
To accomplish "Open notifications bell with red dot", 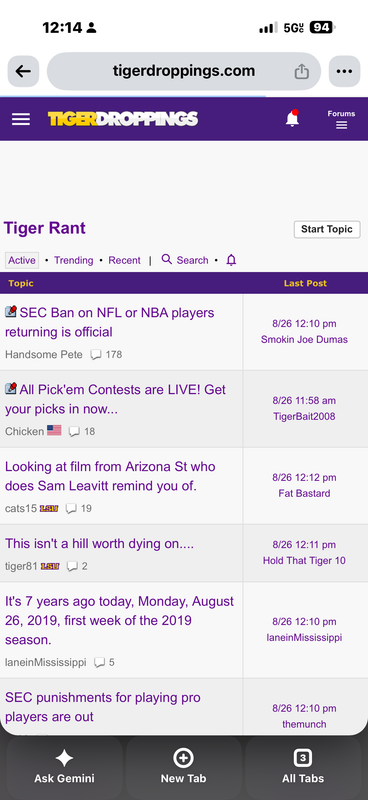I will [292, 118].
